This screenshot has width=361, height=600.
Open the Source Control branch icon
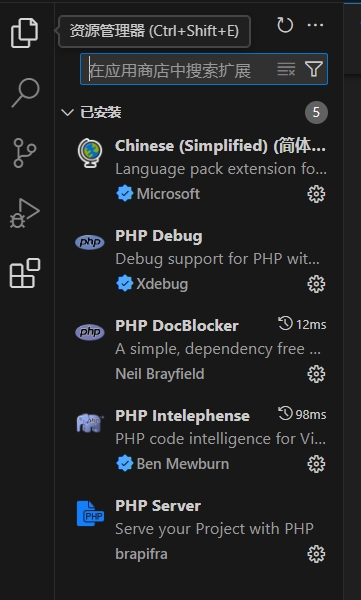tap(25, 153)
